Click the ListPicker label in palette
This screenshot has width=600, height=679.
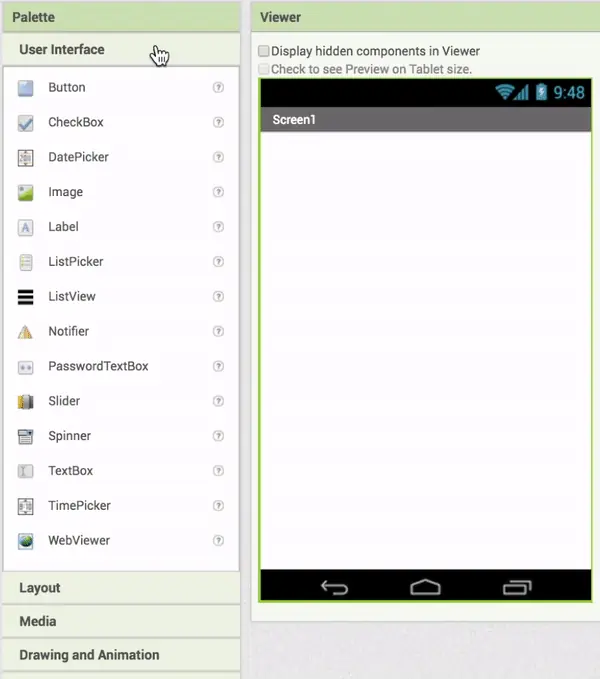click(76, 262)
